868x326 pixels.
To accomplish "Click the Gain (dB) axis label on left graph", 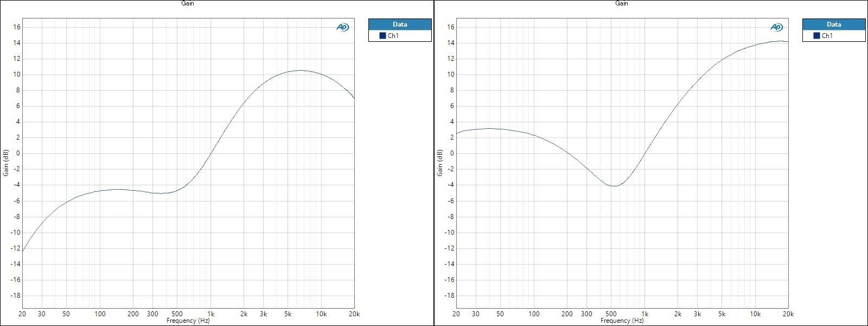I will click(x=6, y=162).
